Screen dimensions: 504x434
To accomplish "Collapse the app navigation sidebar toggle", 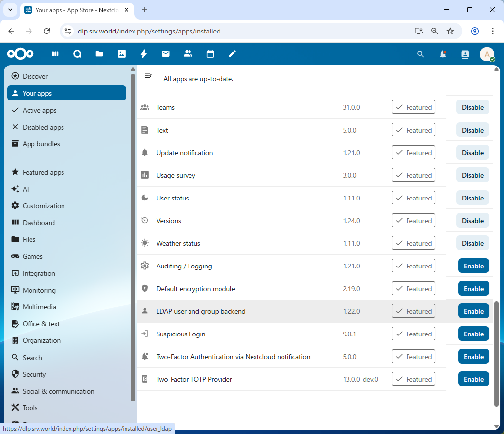I will coord(148,76).
